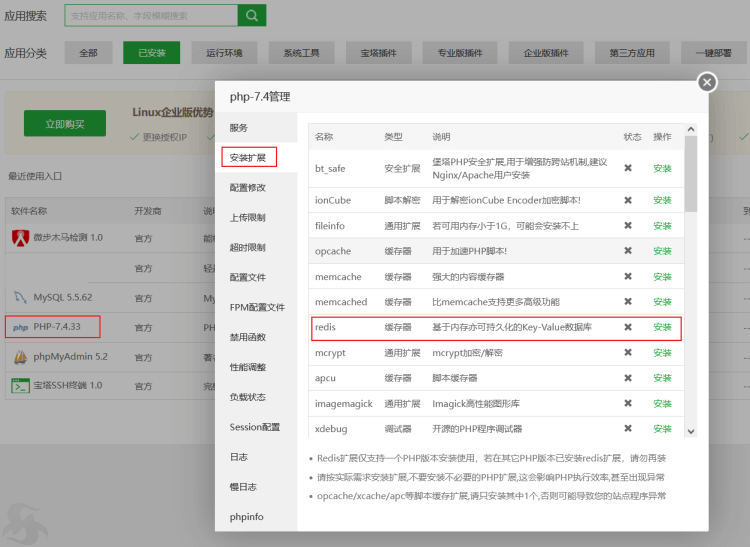
Task: Click status X icon for opcache
Action: 628,251
